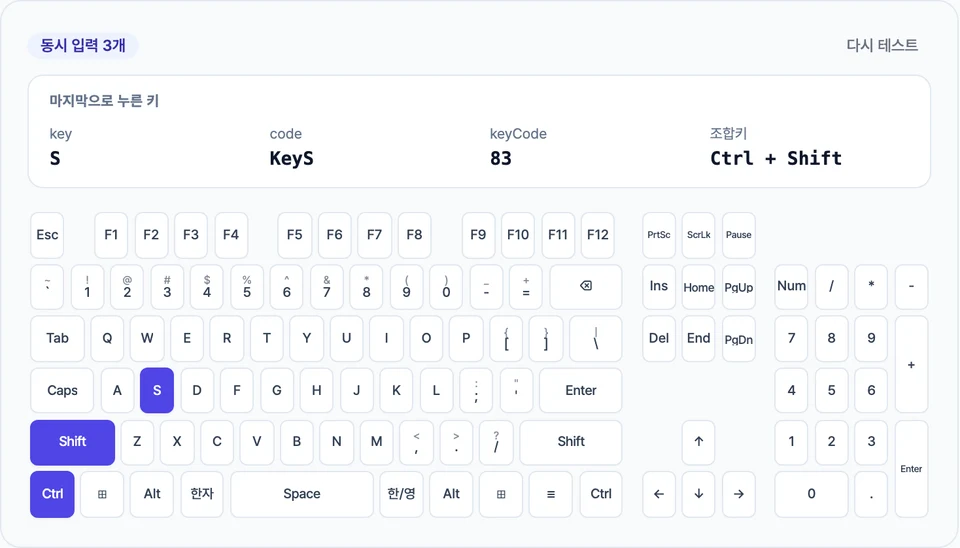
Task: Click the equals plus key
Action: 526,287
